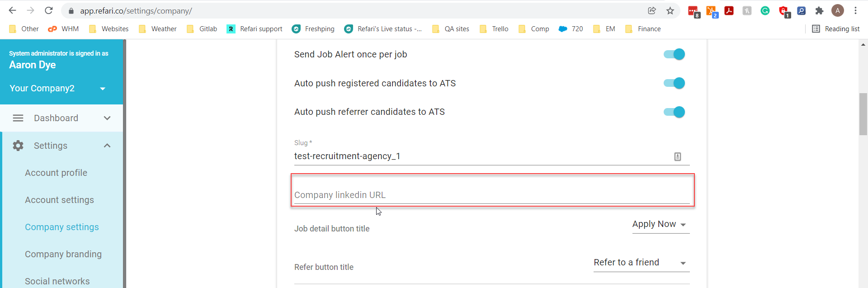The width and height of the screenshot is (868, 288).
Task: Click the browser reload page icon
Action: pyautogui.click(x=49, y=10)
